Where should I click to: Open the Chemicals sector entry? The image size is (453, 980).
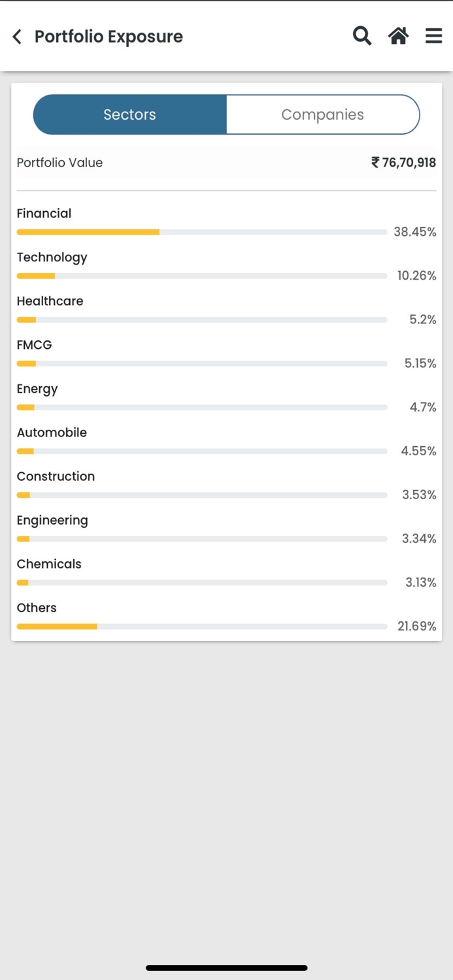click(49, 564)
